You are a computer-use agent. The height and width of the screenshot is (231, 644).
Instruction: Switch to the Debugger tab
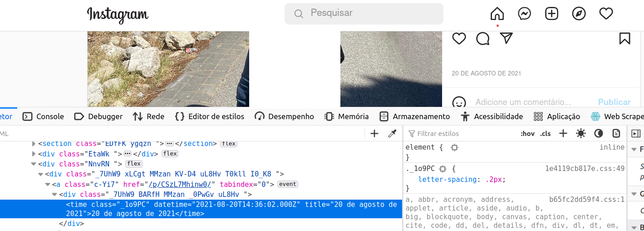98,116
